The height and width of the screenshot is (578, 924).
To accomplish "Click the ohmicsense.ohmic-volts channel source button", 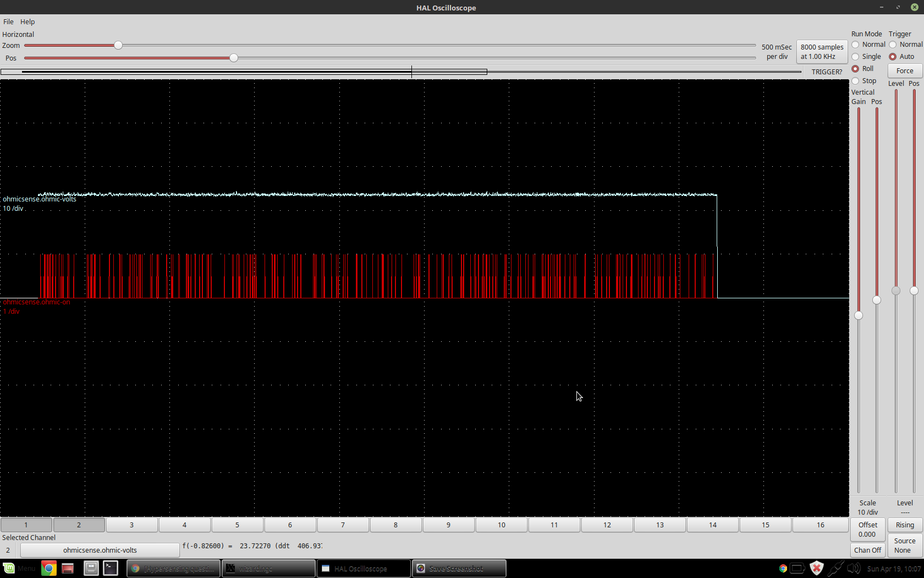I will click(x=100, y=550).
